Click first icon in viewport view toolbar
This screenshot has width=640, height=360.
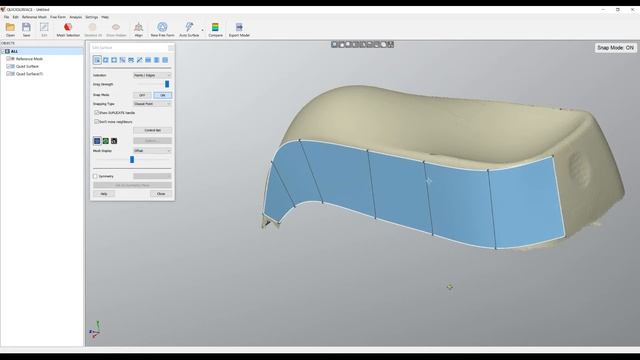click(334, 44)
